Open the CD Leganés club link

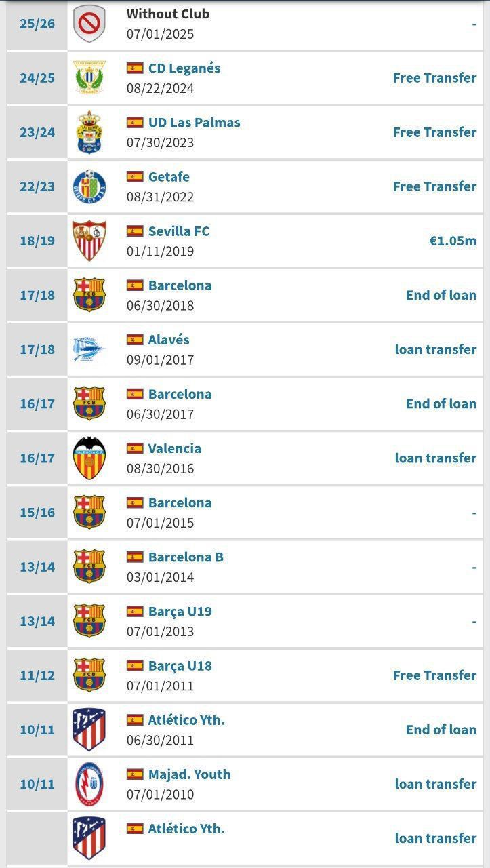[184, 68]
